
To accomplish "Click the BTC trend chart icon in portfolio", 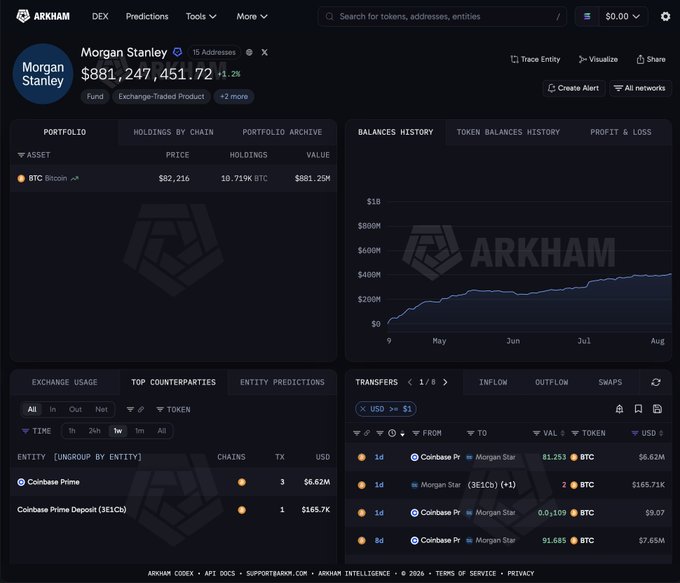I will (x=75, y=178).
